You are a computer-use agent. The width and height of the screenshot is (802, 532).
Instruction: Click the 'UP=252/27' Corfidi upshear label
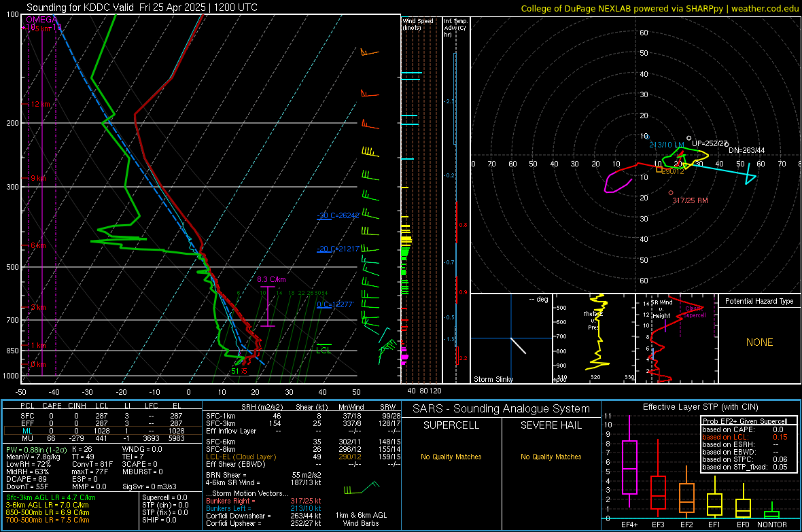pyautogui.click(x=710, y=144)
